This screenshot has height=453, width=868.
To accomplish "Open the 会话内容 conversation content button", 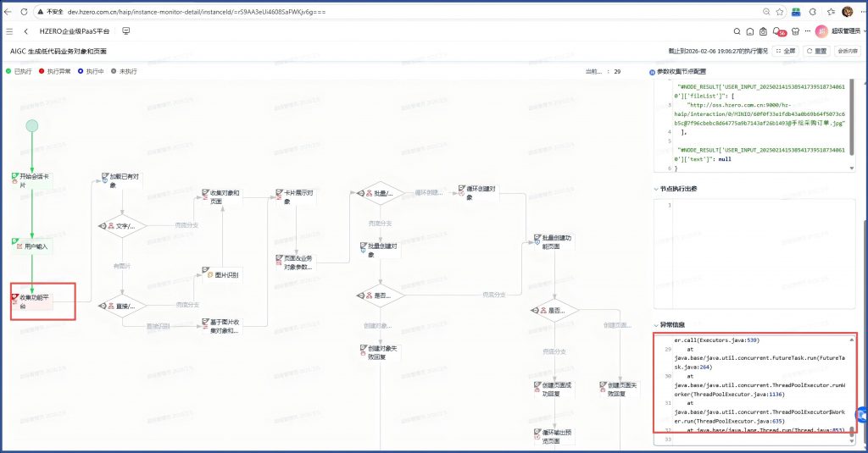I will (x=847, y=51).
